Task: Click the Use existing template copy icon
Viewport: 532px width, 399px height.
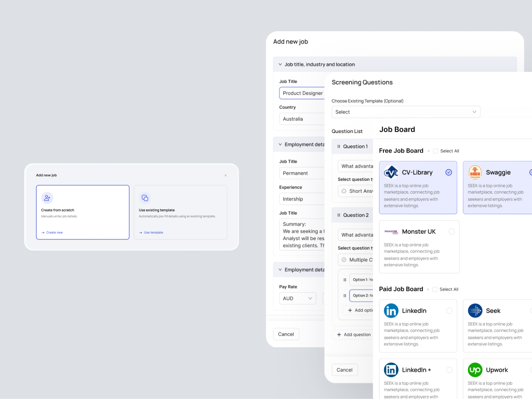Action: click(x=145, y=198)
